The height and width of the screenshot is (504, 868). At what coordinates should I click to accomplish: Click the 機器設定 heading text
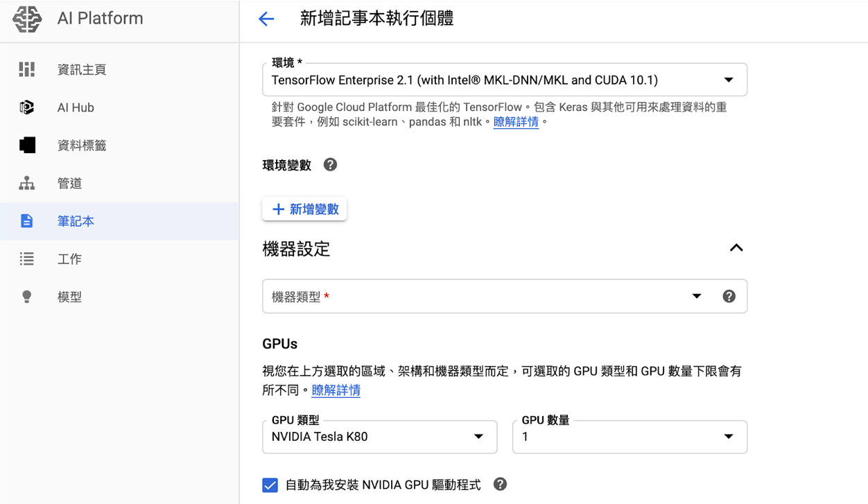(296, 249)
